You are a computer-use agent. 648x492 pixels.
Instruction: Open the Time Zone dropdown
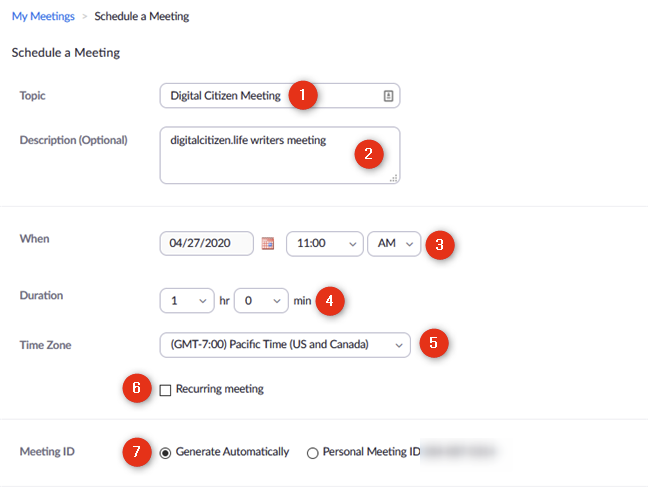[284, 345]
